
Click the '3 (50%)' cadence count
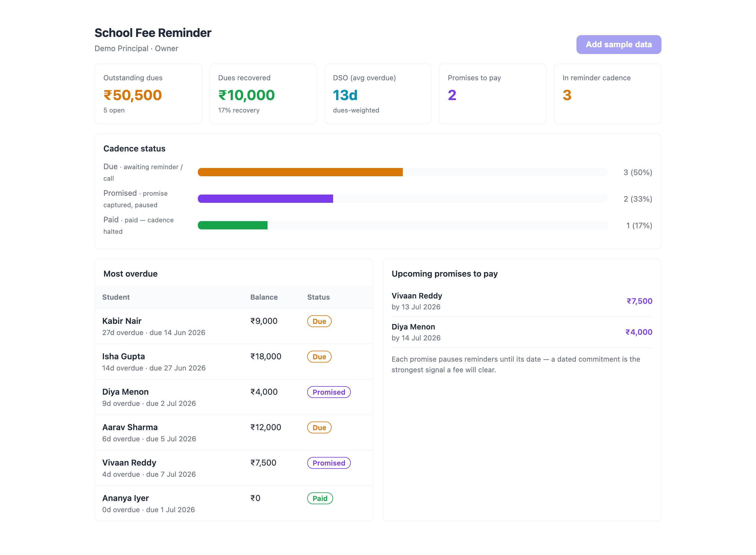pyautogui.click(x=638, y=172)
